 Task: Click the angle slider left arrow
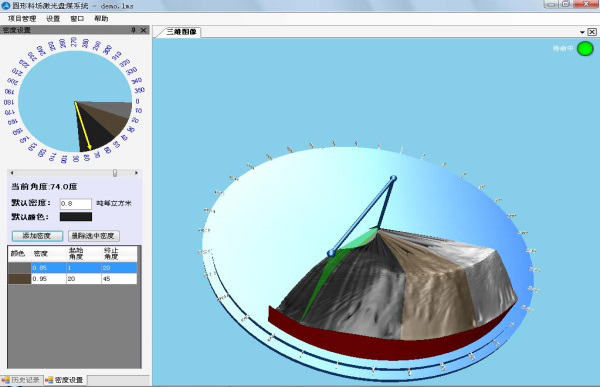coord(11,173)
